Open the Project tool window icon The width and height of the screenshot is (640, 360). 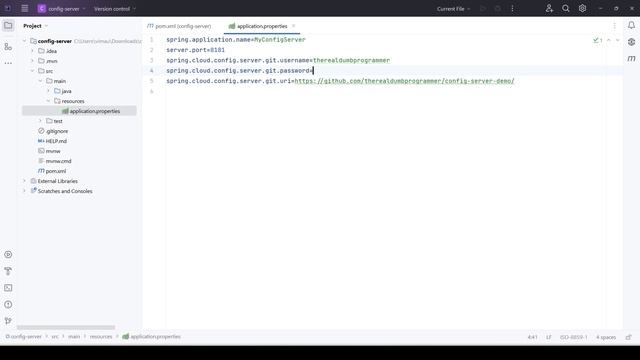pos(8,26)
